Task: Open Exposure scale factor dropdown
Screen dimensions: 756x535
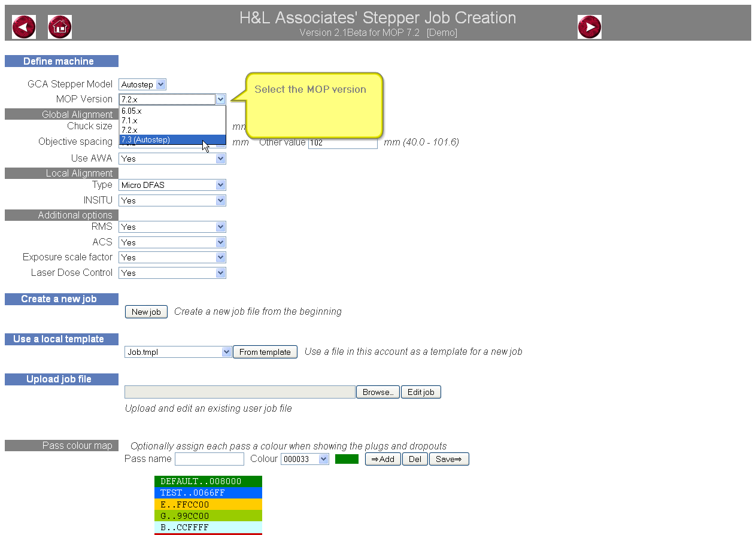Action: pyautogui.click(x=172, y=257)
